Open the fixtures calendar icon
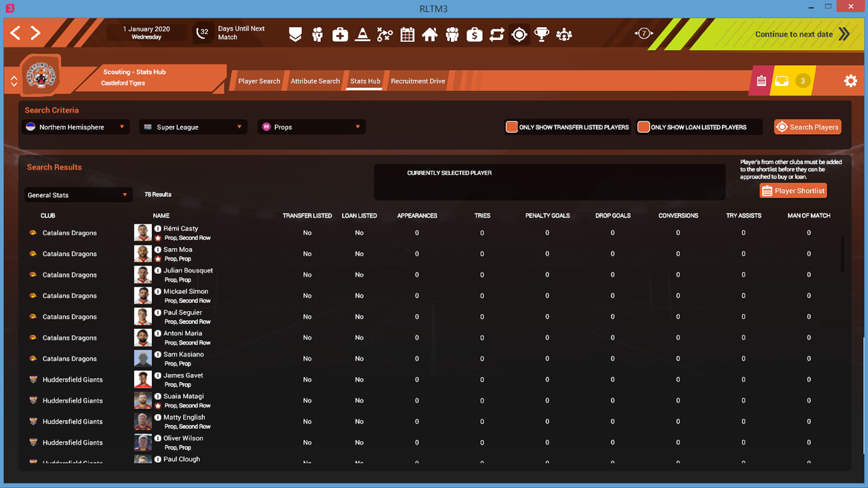 (408, 35)
